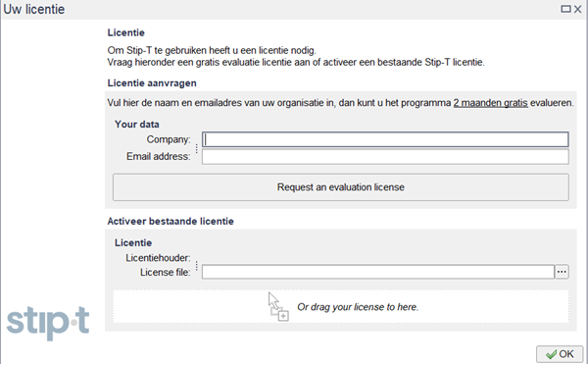The height and width of the screenshot is (365, 588).
Task: Maximize the Uw licentie window
Action: (565, 9)
